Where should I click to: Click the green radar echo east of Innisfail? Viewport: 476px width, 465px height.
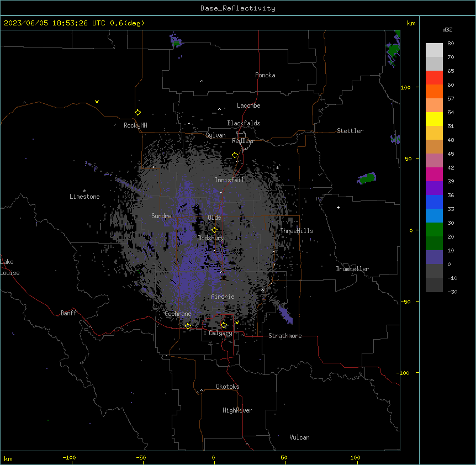[x=367, y=178]
